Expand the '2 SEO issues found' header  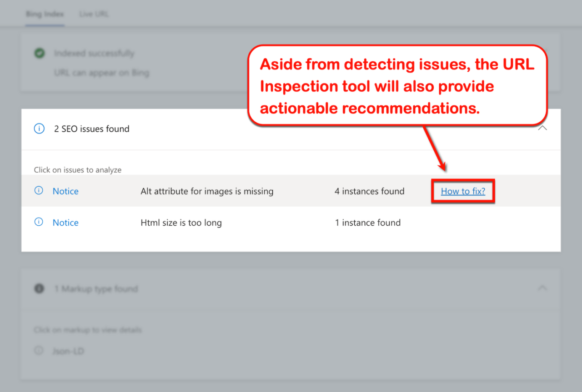coord(91,129)
